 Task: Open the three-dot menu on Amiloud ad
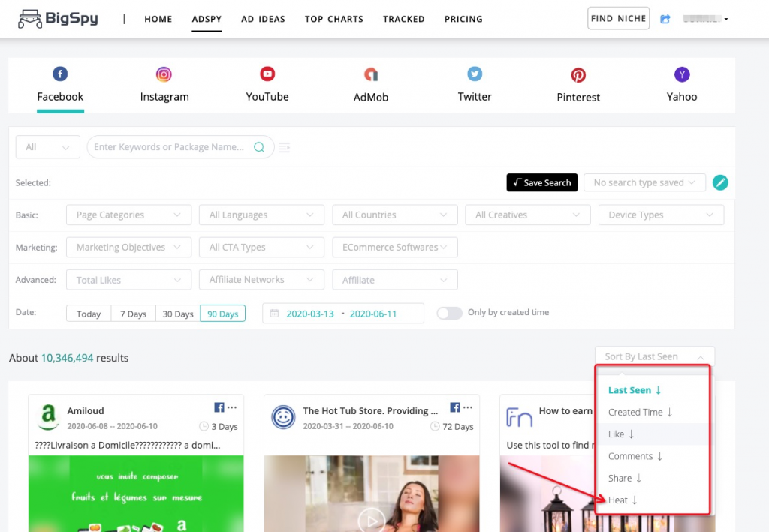click(x=232, y=407)
